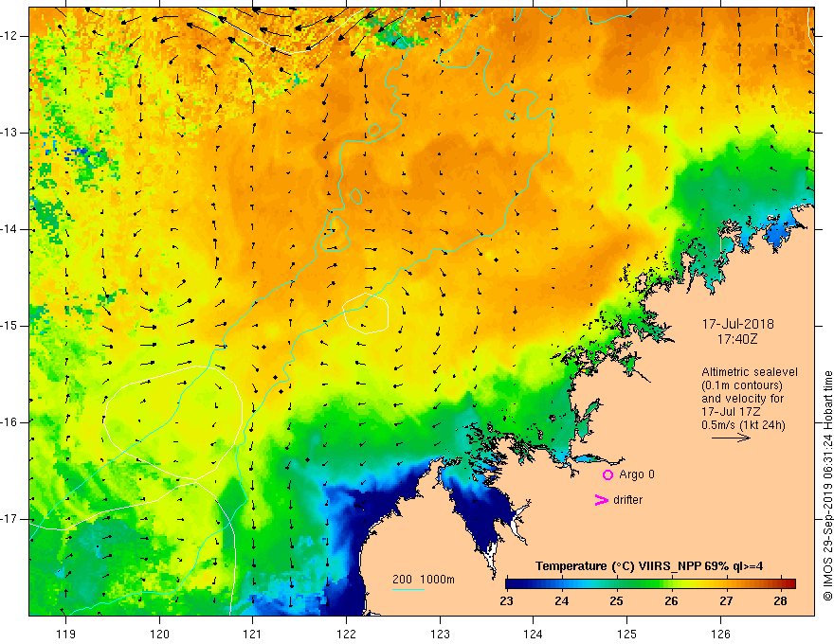Click the IMOS copyright timestamp text

[827, 486]
